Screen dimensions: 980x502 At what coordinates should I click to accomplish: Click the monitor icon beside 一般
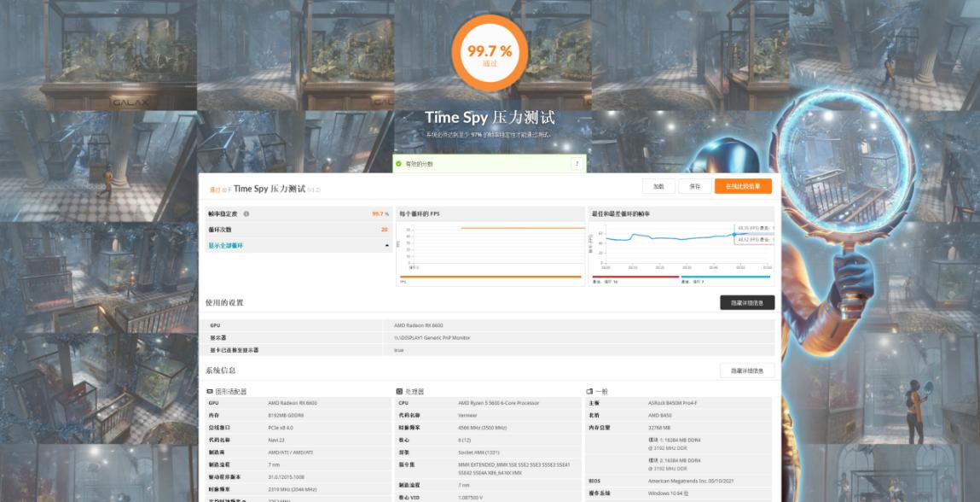(x=589, y=391)
